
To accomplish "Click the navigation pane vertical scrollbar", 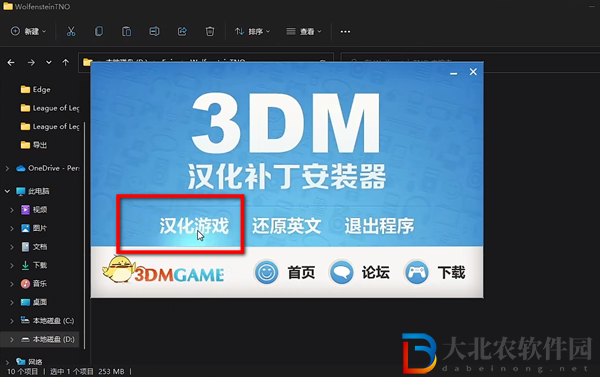I will click(84, 235).
